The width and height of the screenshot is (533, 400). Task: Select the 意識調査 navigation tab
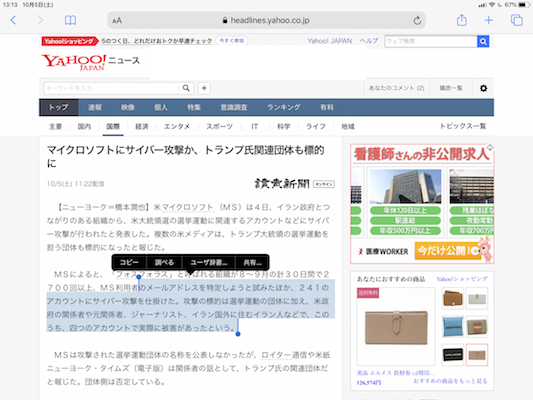pos(234,107)
